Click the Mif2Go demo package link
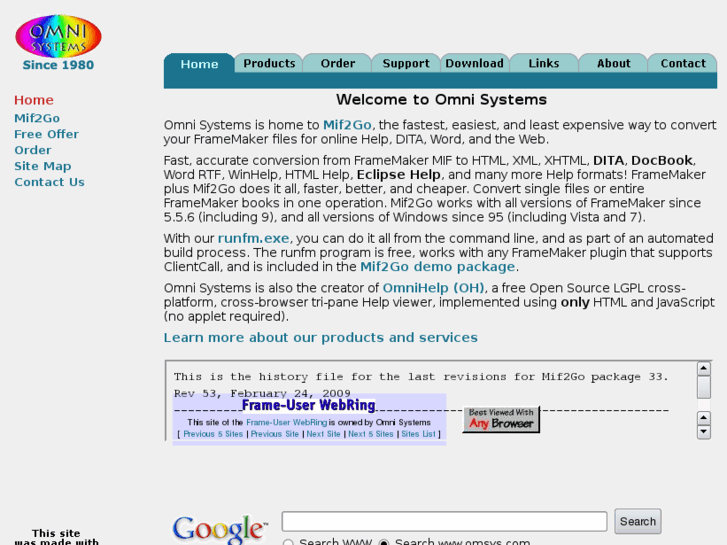Screen dimensions: 727x545 pos(438,267)
